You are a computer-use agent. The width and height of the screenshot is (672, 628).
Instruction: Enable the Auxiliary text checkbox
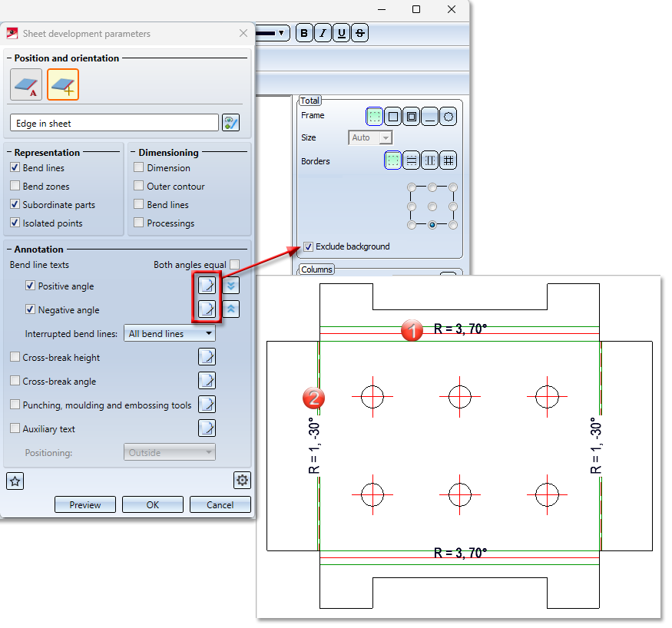[15, 428]
